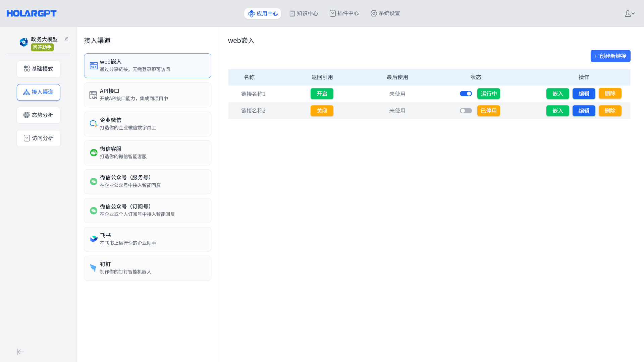The width and height of the screenshot is (644, 362).
Task: Click 编辑 for 链接名称1
Action: 584,94
